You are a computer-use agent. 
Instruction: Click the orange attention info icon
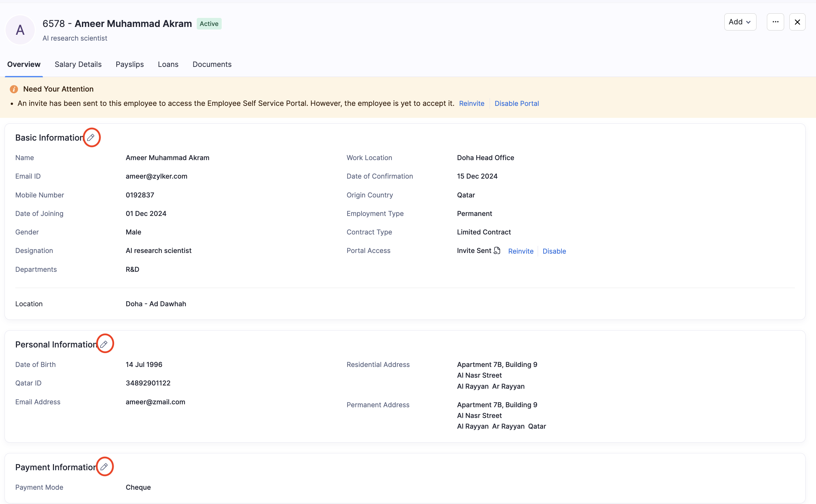point(14,89)
